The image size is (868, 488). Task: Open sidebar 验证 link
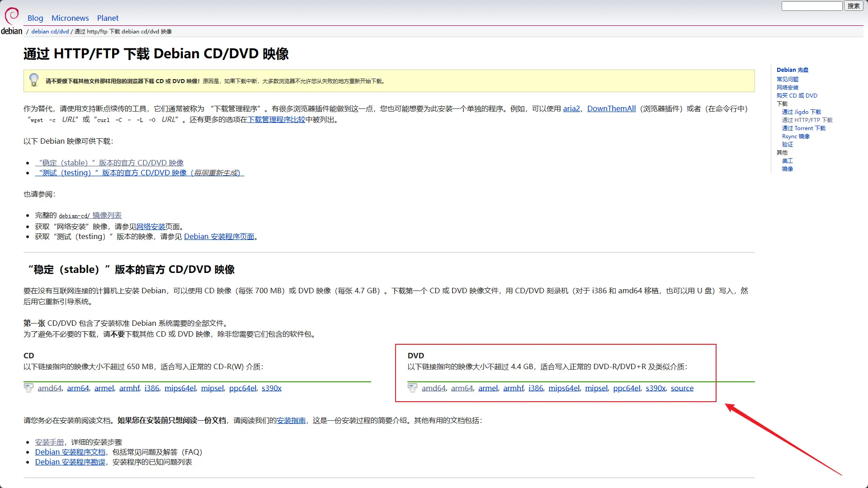pos(788,145)
